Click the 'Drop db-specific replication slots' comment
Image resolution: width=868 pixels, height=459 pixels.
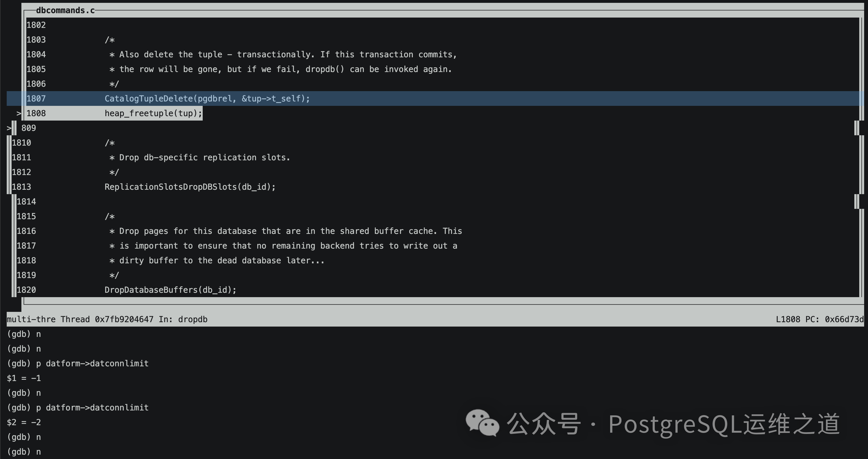point(200,157)
